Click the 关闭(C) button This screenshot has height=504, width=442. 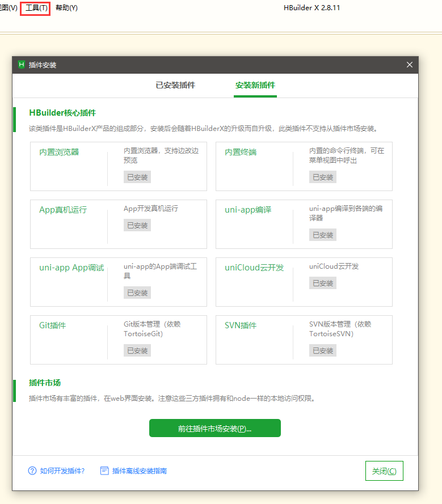click(384, 471)
